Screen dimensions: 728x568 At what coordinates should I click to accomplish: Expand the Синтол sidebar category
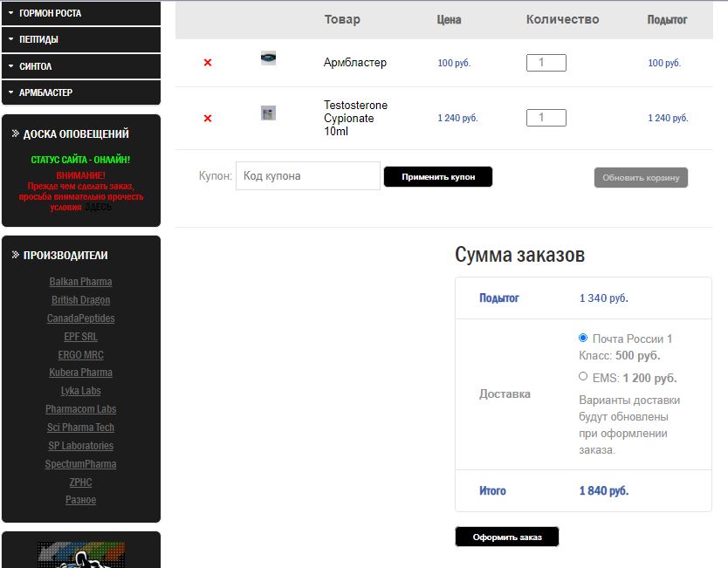81,66
